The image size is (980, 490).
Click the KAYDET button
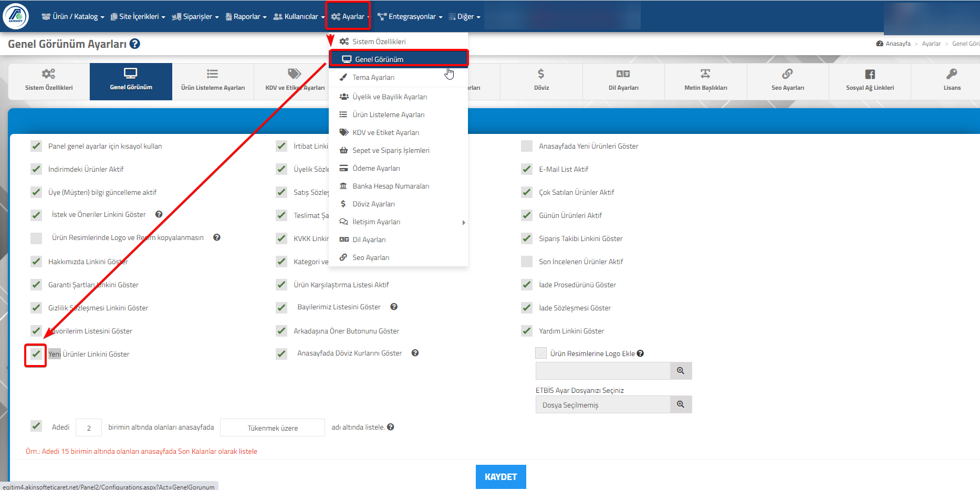(501, 477)
